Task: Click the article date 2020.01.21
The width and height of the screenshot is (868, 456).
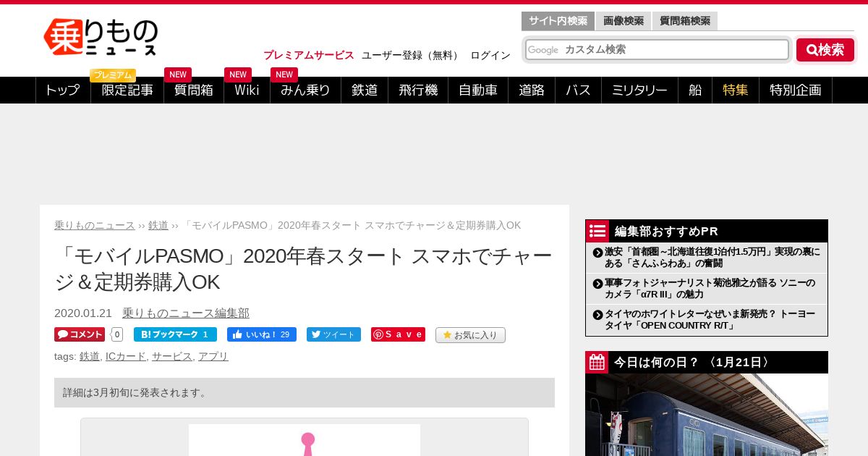Action: coord(83,313)
